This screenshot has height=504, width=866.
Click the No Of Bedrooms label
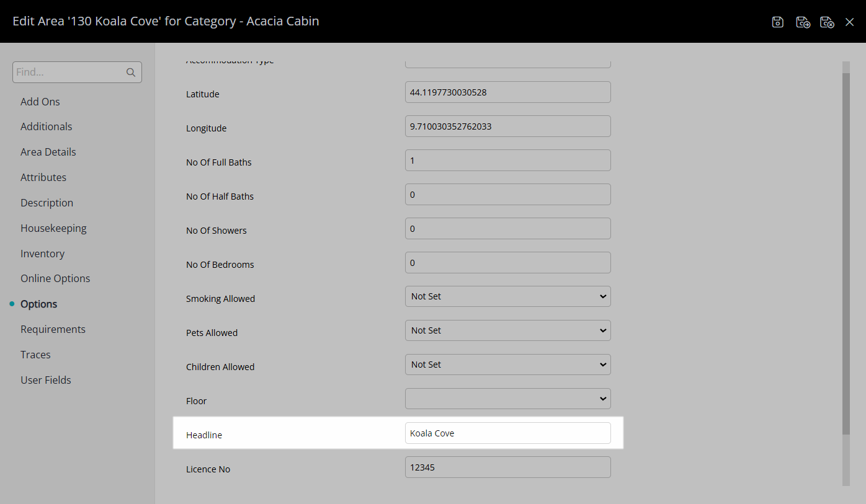[x=220, y=265]
